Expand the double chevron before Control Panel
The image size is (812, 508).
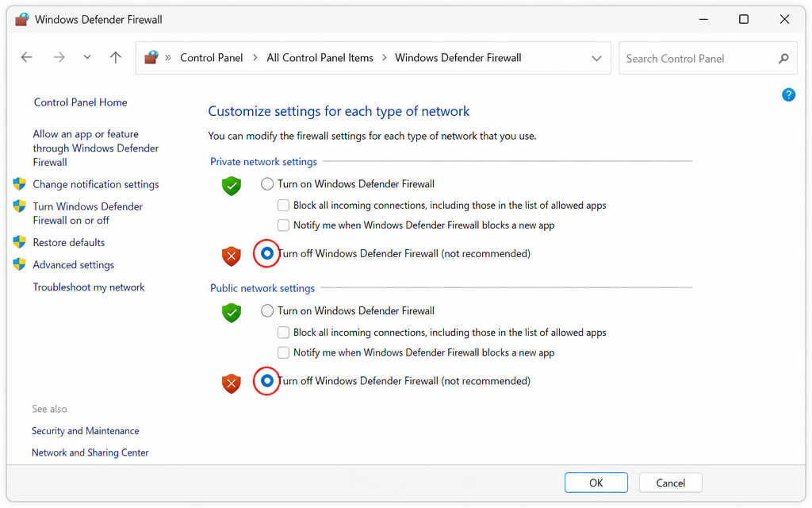click(x=168, y=58)
